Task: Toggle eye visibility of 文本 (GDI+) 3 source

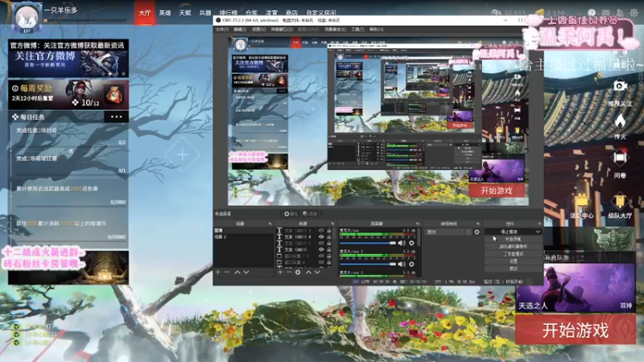Action: pyautogui.click(x=321, y=231)
